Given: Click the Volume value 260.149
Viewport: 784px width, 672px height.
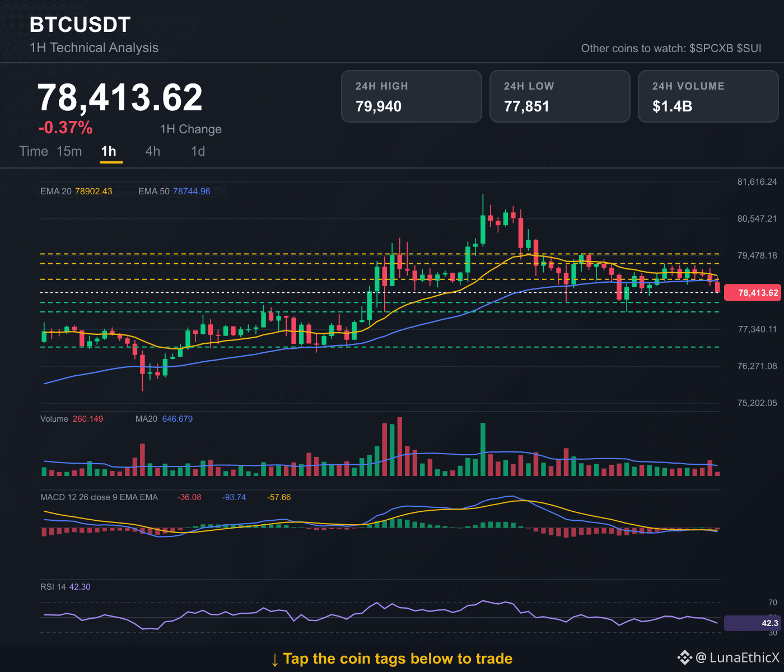Looking at the screenshot, I should click(x=88, y=419).
